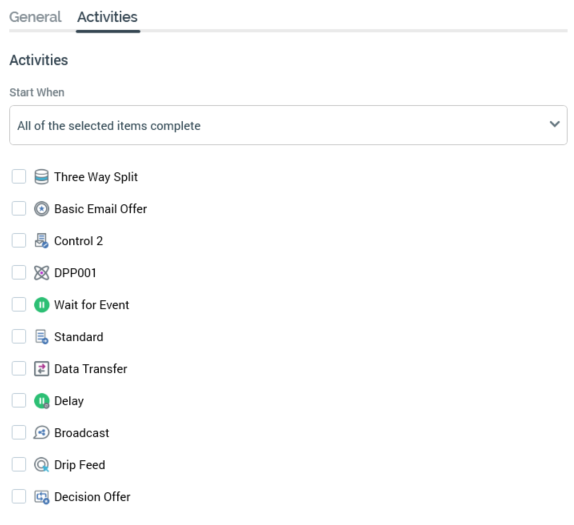Screen dimensions: 574x525
Task: Check the Three Way Split checkbox
Action: 19,176
